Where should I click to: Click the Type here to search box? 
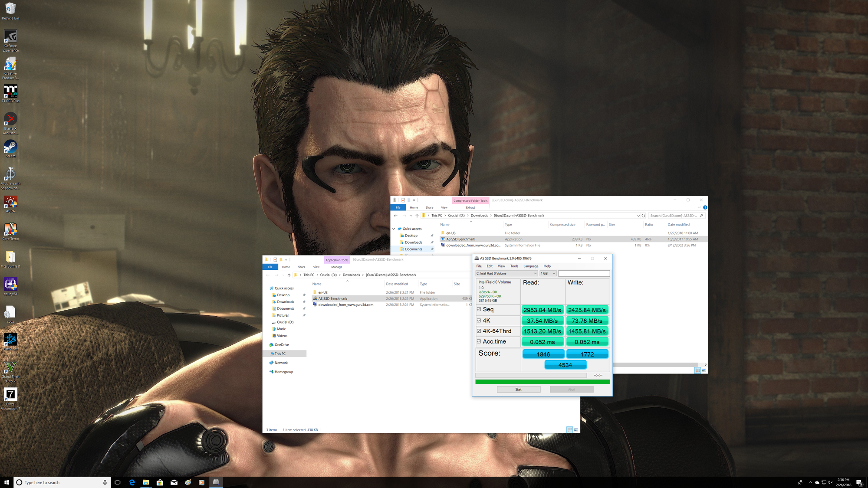tap(61, 482)
